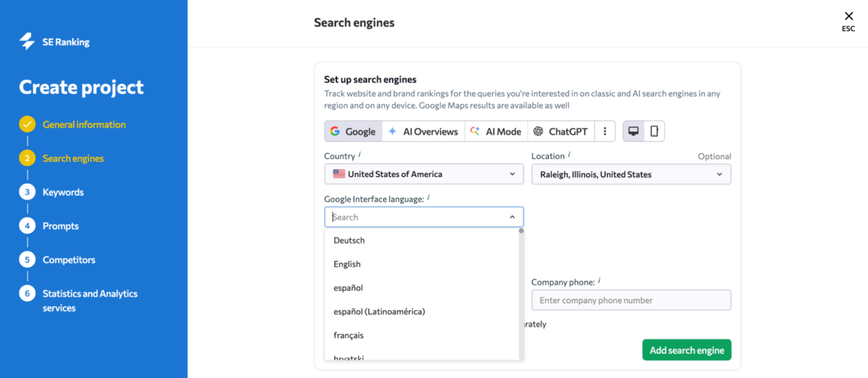Click the Company phone number input field
The height and width of the screenshot is (378, 868).
(631, 300)
